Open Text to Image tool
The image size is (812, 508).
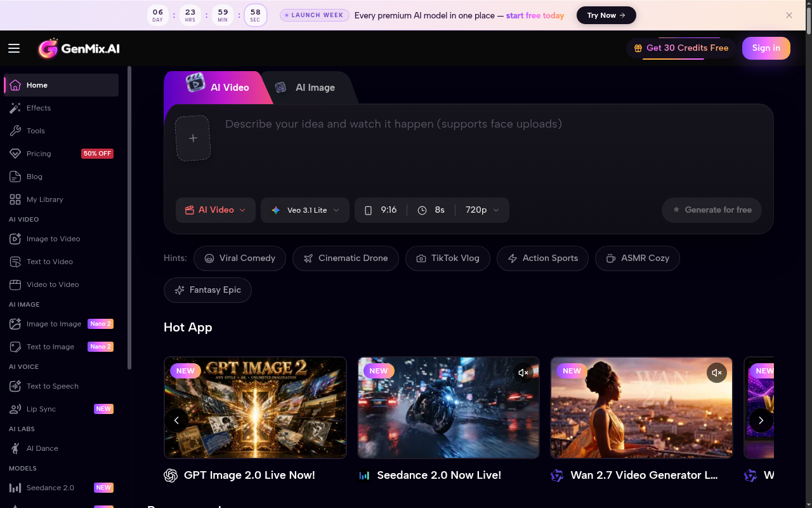(x=61, y=347)
